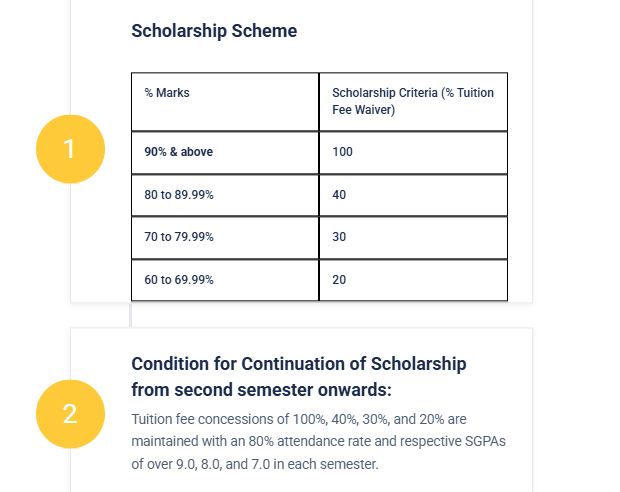Image resolution: width=620 pixels, height=492 pixels.
Task: Click the 100 waiver cell
Action: tap(413, 152)
